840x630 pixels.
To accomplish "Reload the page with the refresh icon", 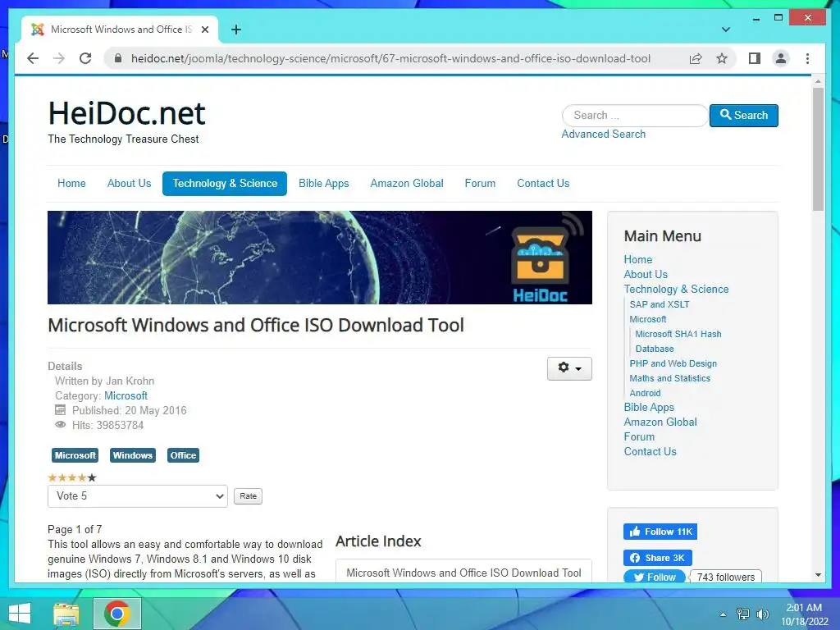I will point(85,58).
